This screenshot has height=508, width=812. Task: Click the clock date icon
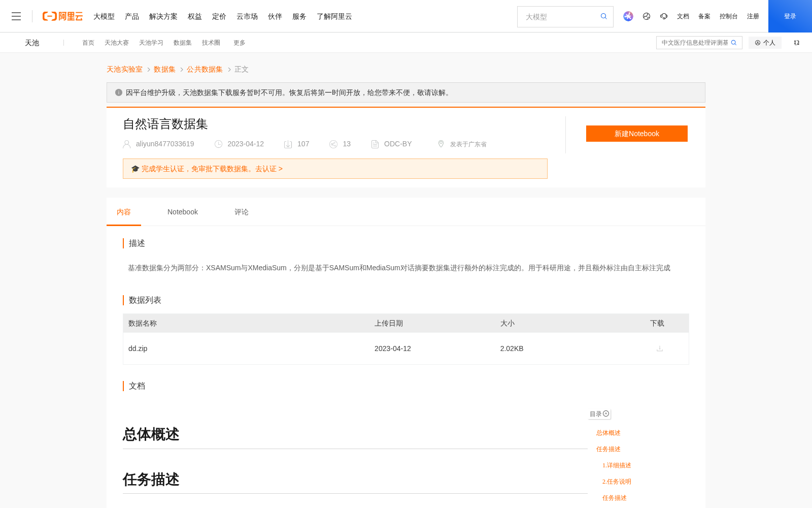click(x=219, y=144)
